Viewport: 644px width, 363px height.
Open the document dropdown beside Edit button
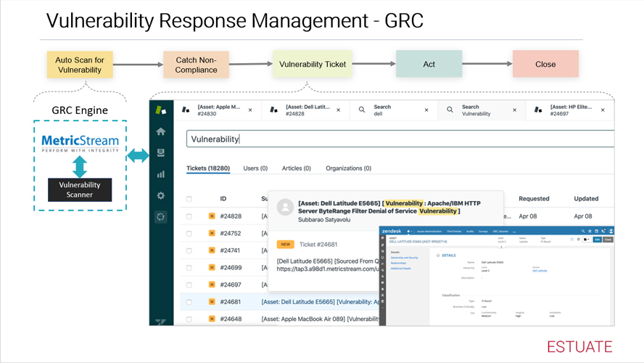[x=587, y=240]
